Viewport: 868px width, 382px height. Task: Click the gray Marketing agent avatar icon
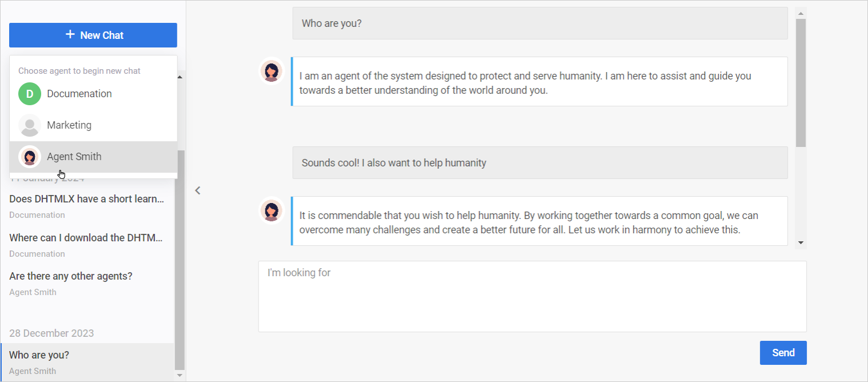point(30,125)
